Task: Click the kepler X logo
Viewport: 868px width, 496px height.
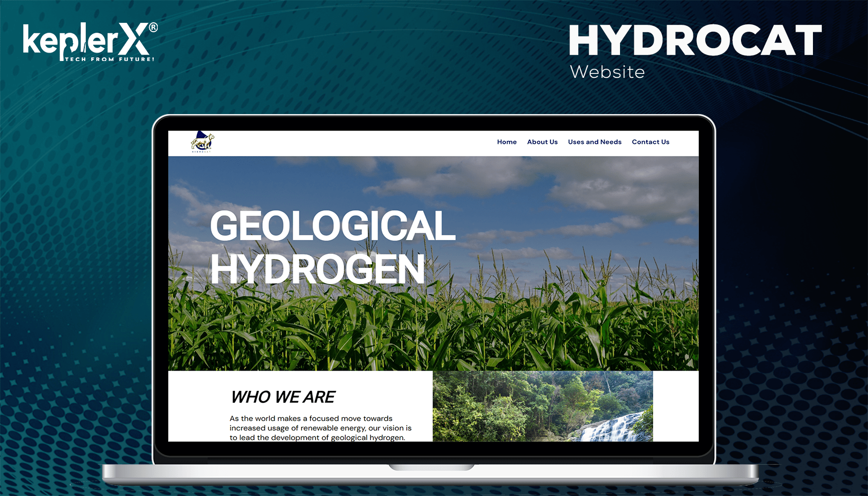Action: (90, 42)
